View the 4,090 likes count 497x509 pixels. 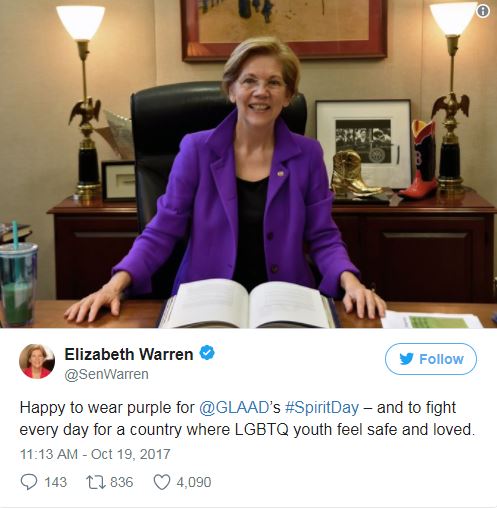point(193,482)
